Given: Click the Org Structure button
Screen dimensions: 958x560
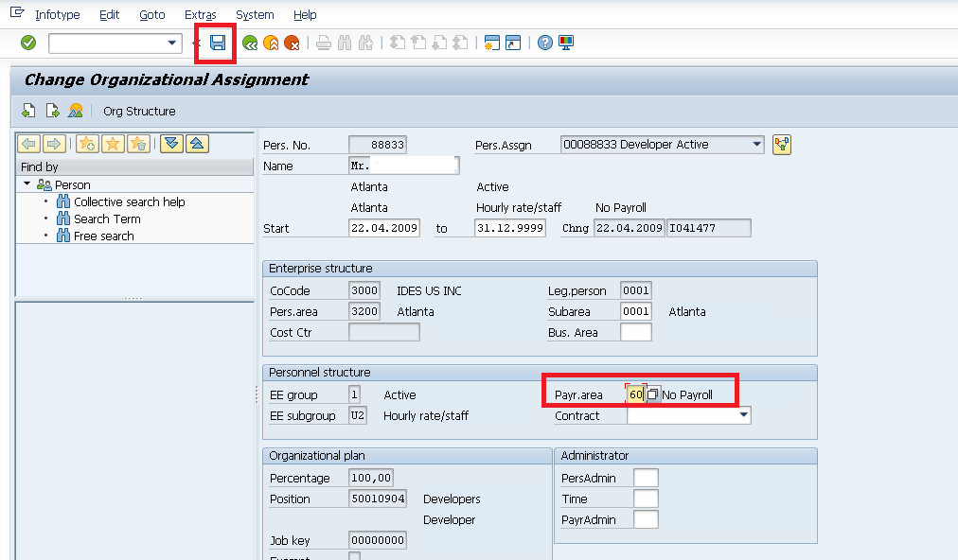Looking at the screenshot, I should click(x=138, y=111).
